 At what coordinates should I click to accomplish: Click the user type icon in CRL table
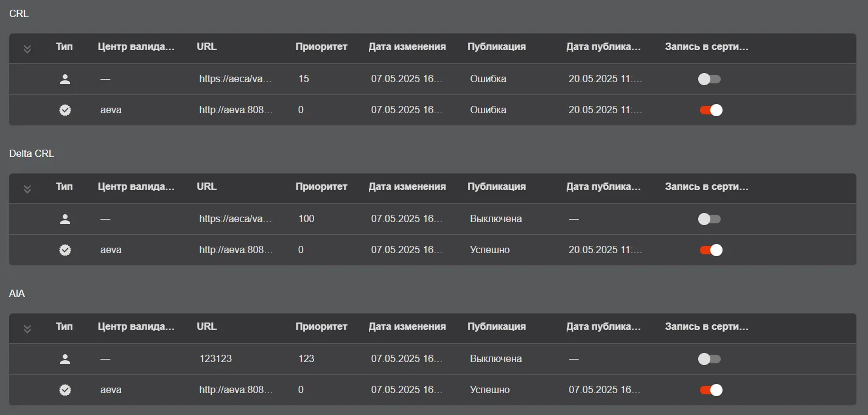[65, 79]
